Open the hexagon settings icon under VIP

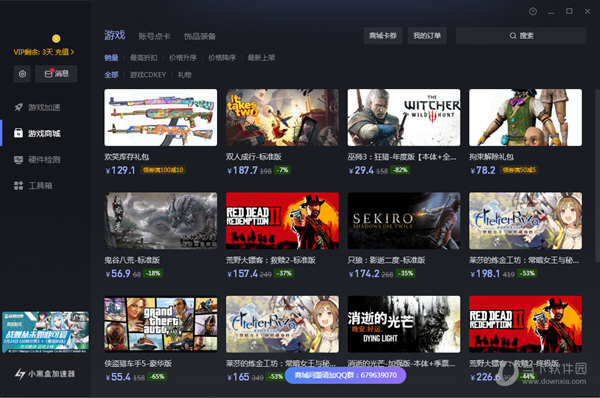(x=22, y=74)
